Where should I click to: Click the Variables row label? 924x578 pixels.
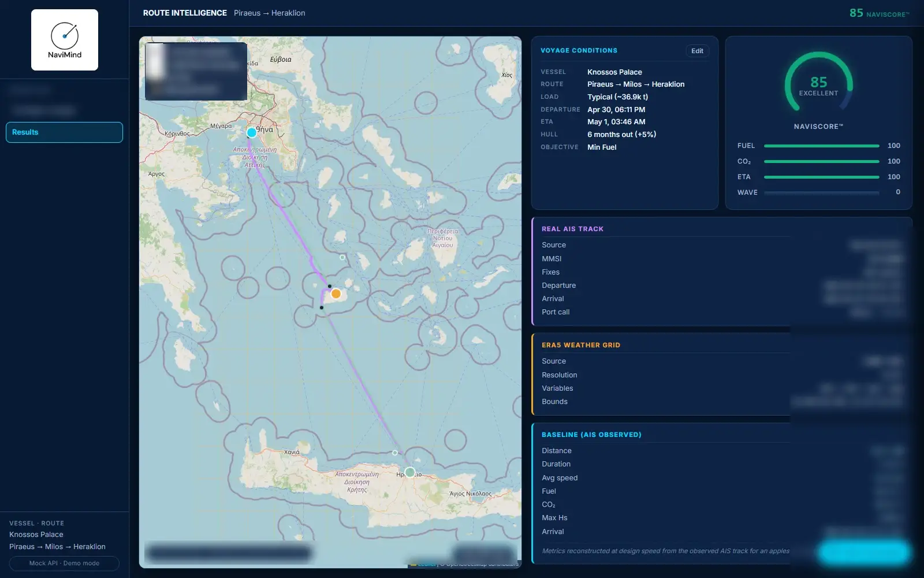pyautogui.click(x=557, y=388)
